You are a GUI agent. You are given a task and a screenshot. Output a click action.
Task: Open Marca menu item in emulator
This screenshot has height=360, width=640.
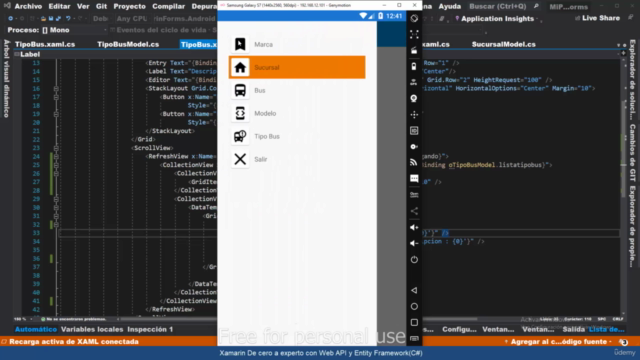(297, 44)
